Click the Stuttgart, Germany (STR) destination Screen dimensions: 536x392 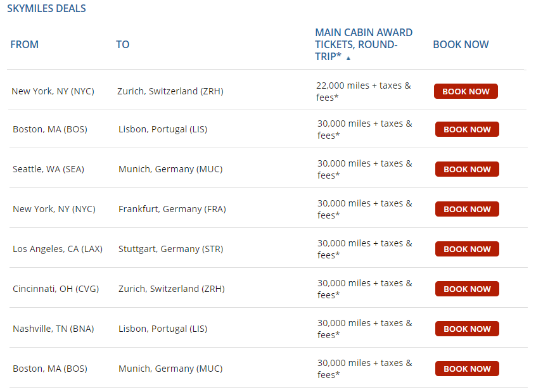170,249
